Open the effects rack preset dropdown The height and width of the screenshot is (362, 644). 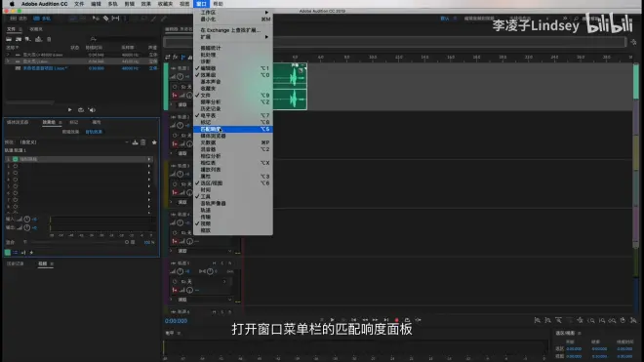74,142
